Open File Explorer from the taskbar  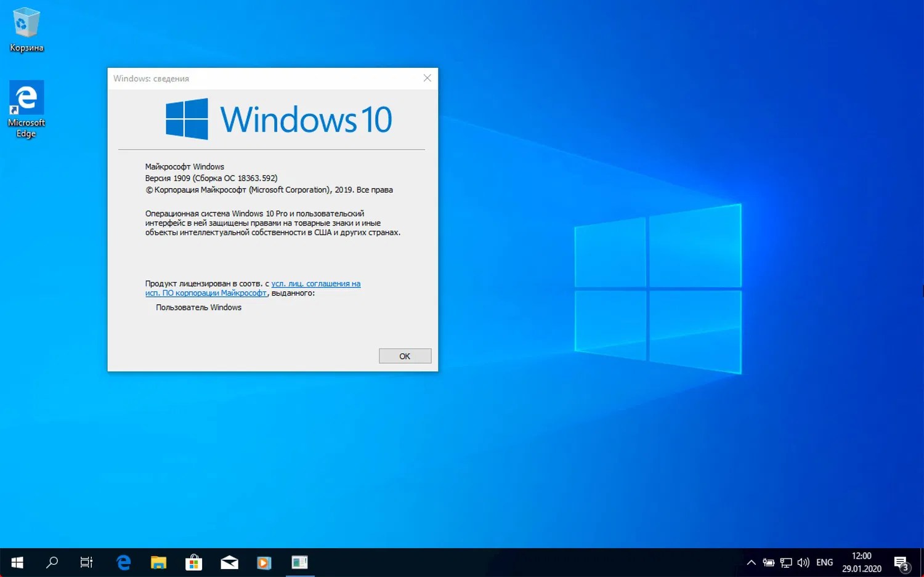pos(159,562)
